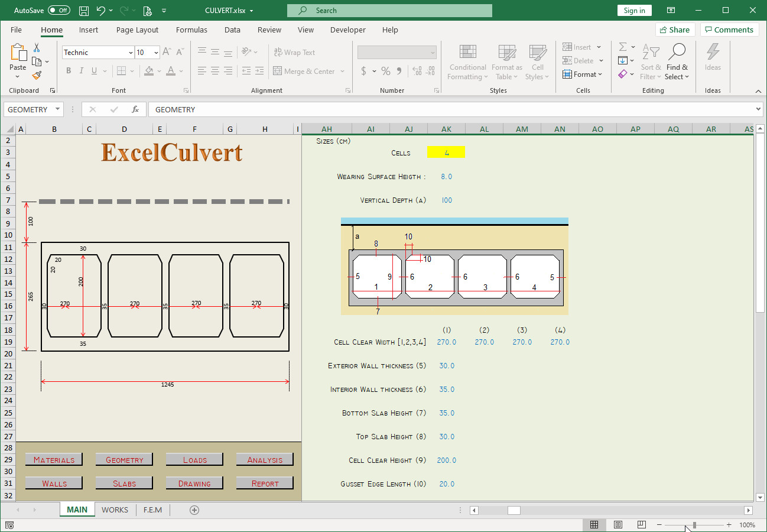
Task: Click the AutoSum icon
Action: point(623,46)
